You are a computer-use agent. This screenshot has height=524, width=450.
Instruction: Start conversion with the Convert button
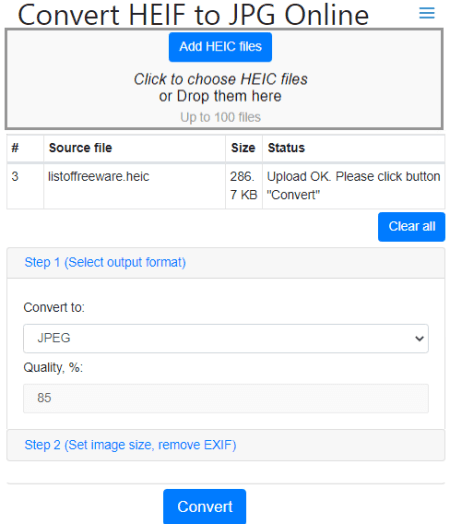coord(204,507)
